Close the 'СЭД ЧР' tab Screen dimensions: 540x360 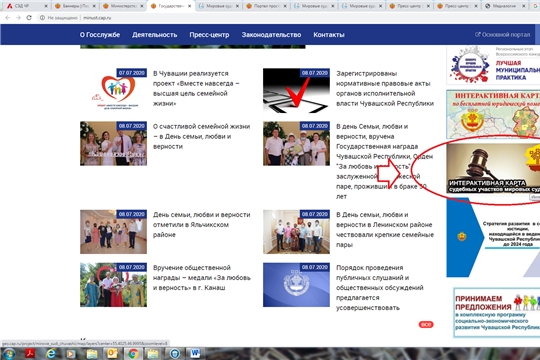[46, 6]
